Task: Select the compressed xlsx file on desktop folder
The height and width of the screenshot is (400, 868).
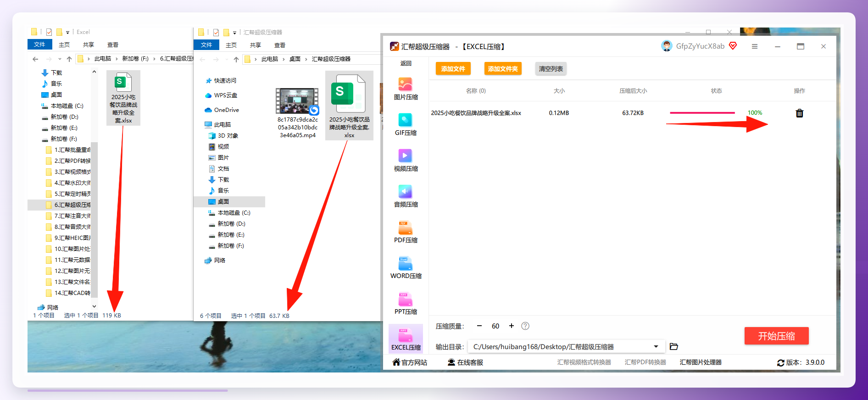Action: point(349,106)
